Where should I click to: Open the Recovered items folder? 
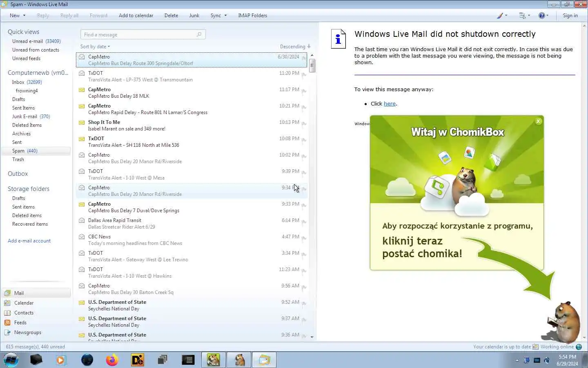[x=30, y=224]
